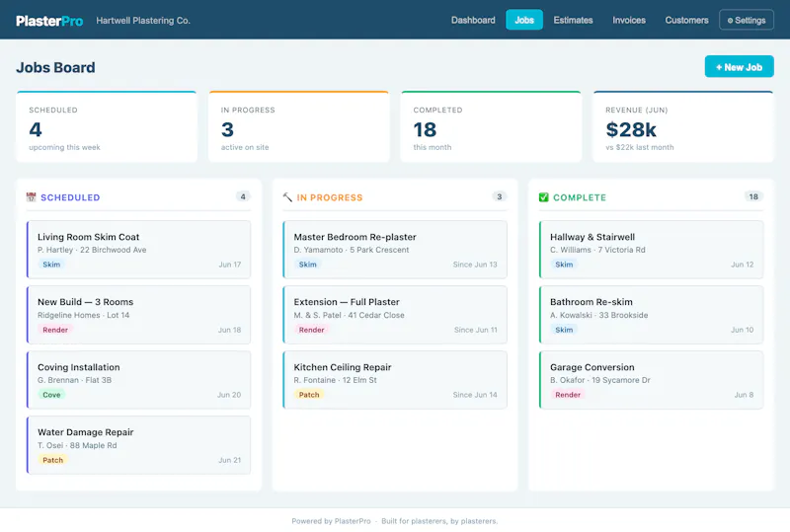Click the Jun 17 date on Living Room card
This screenshot has width=790, height=532.
(x=230, y=265)
